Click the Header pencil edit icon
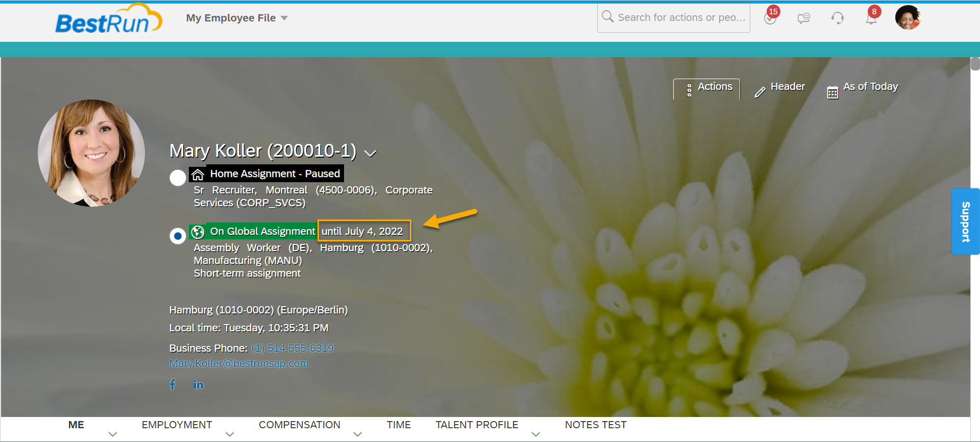 760,92
